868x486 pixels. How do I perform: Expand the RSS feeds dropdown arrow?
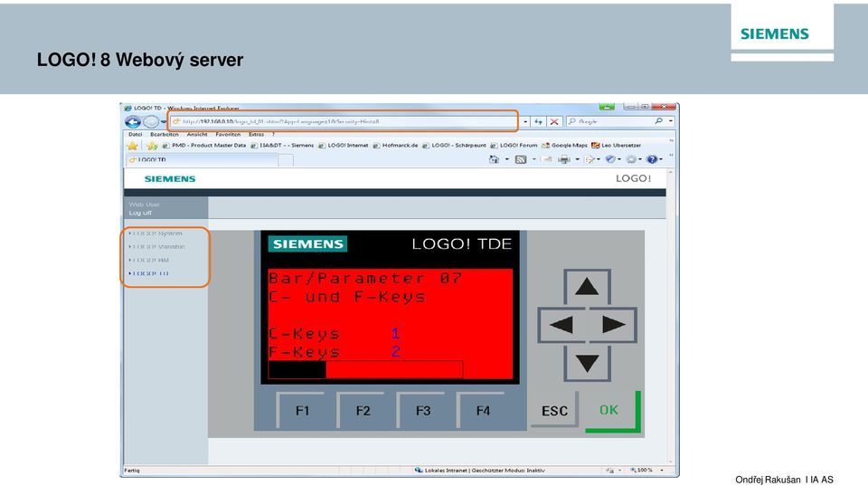tap(533, 159)
